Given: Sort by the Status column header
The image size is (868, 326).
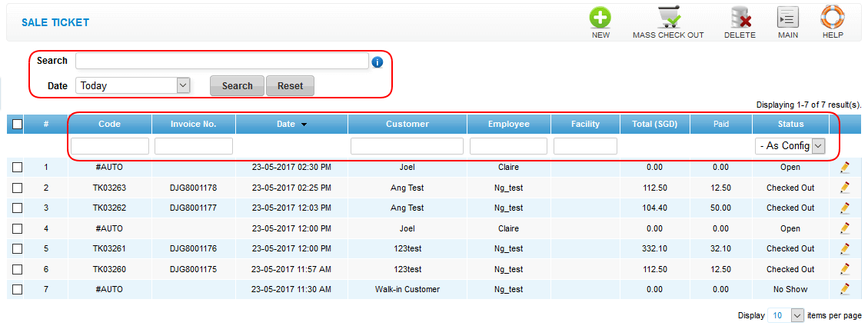Looking at the screenshot, I should (x=790, y=124).
